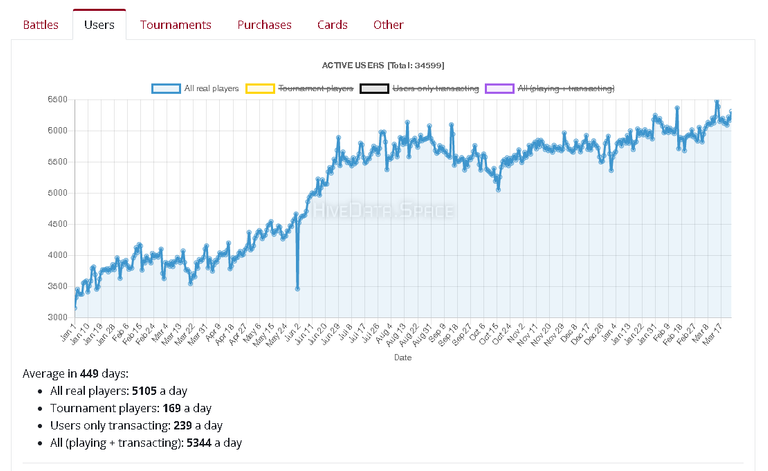Click the black Users only transacting swatch
Viewport: 768px width, 471px height.
coord(374,89)
